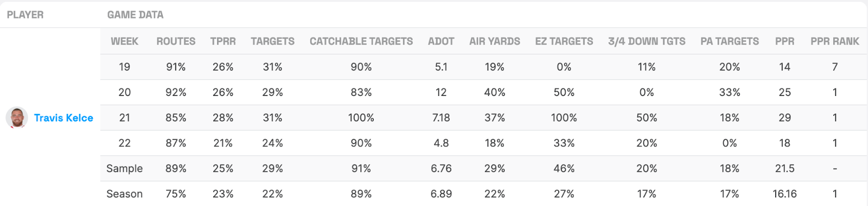
Task: Select the week 19 row cell
Action: pyautogui.click(x=124, y=67)
